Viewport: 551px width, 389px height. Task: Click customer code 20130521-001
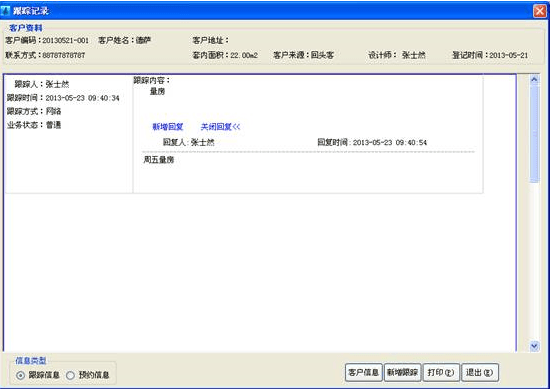click(x=65, y=40)
